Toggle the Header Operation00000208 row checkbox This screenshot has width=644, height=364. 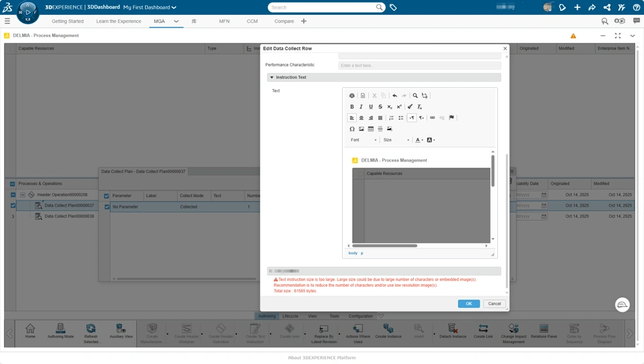point(13,194)
